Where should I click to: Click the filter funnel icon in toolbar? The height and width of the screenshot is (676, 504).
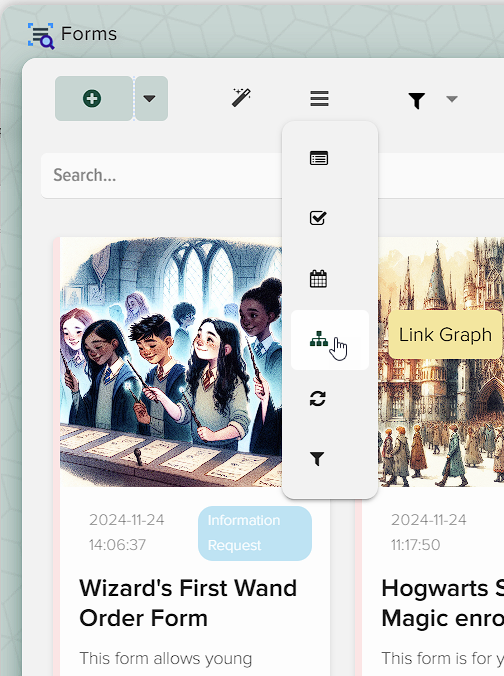point(417,100)
